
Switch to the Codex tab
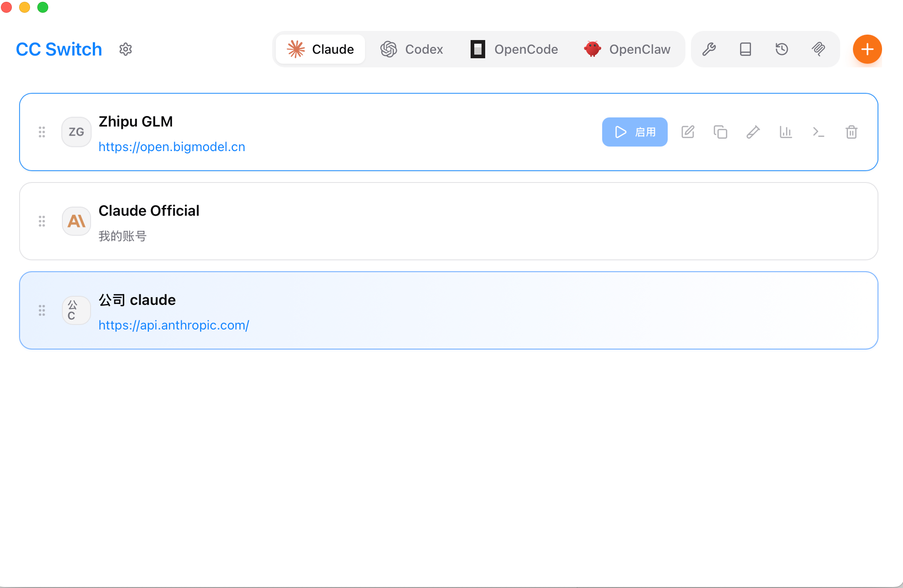point(412,49)
